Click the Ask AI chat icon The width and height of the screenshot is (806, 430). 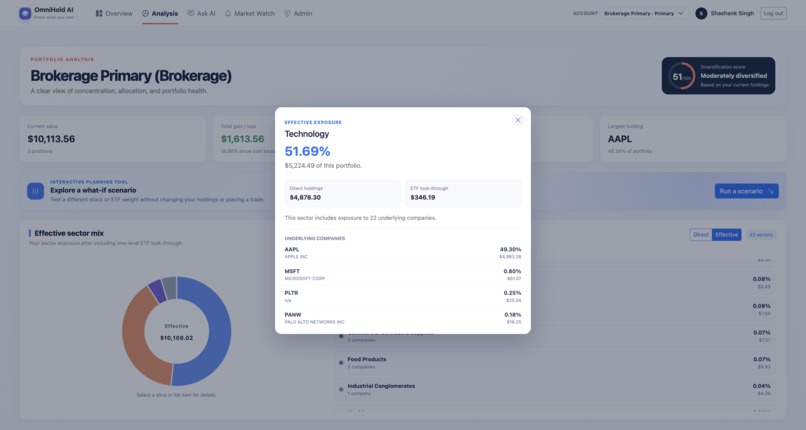click(191, 13)
